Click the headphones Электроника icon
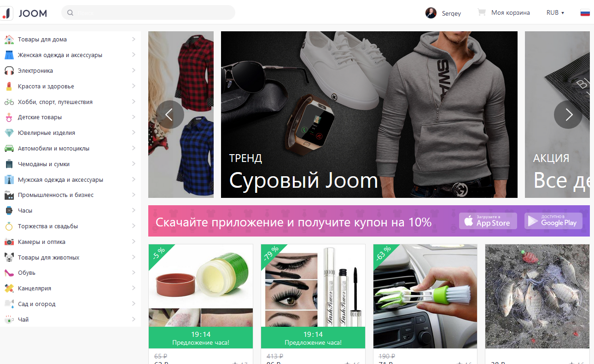The height and width of the screenshot is (364, 594). [9, 71]
